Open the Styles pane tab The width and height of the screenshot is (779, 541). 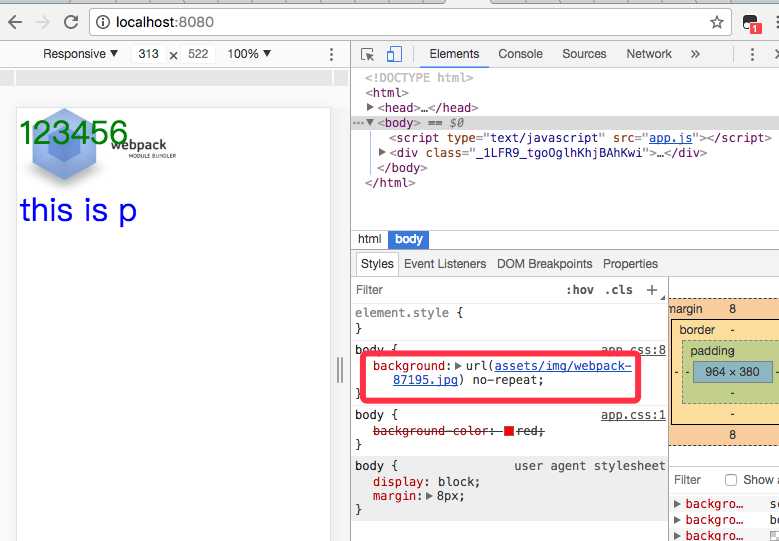click(377, 264)
